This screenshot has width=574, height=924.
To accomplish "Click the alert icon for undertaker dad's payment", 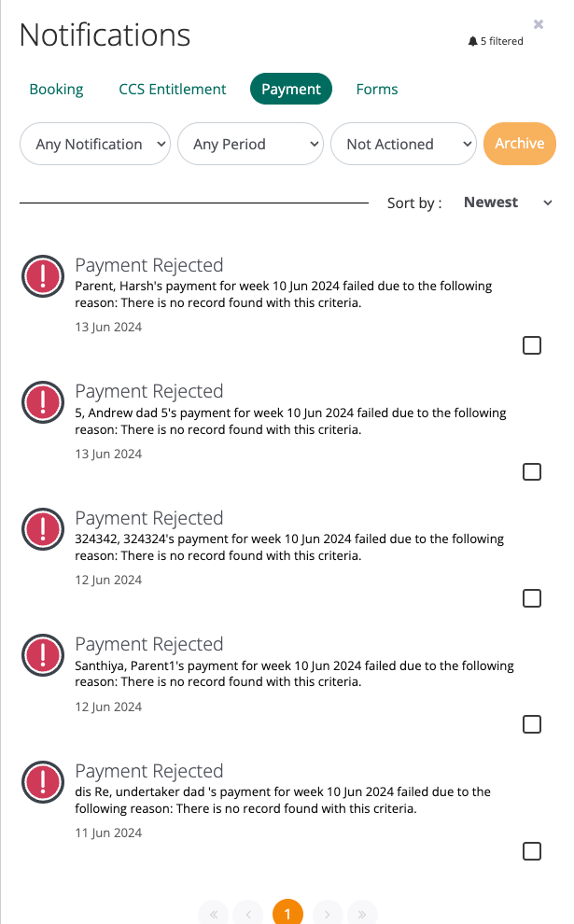I will point(41,781).
